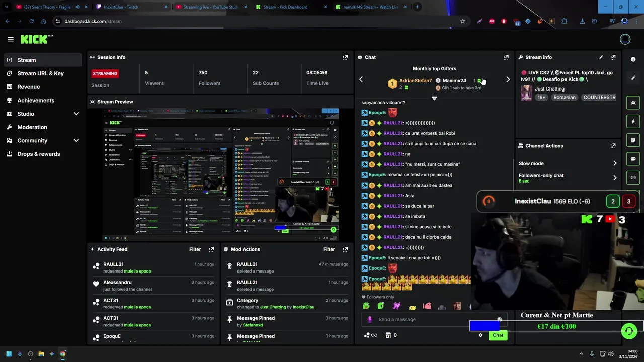Open the 18+ stream tag
This screenshot has height=362, width=644.
(541, 97)
